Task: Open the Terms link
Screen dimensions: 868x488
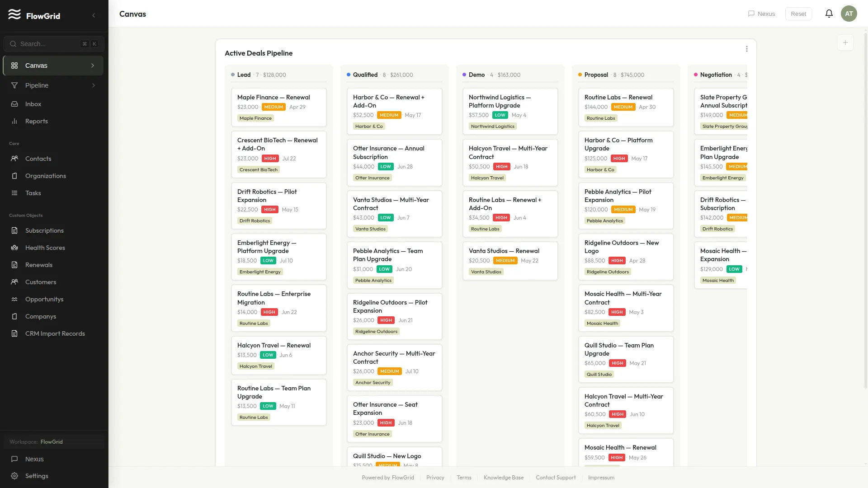Action: tap(464, 478)
